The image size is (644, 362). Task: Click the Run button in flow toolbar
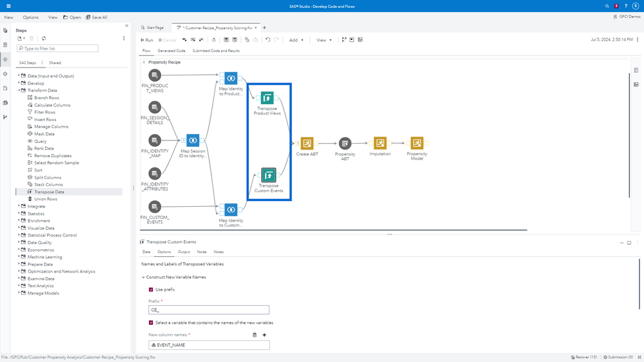click(147, 40)
